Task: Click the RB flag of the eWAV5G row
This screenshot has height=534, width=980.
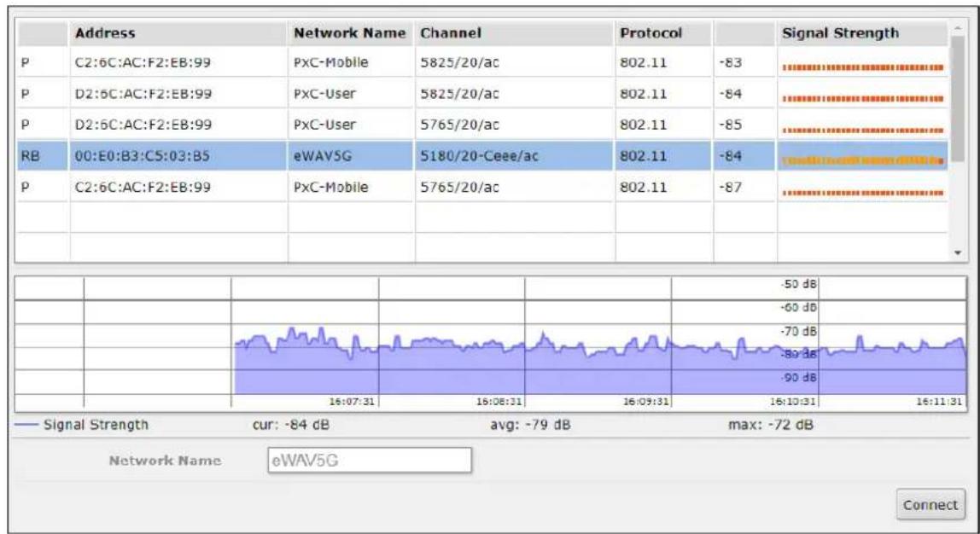Action: (x=30, y=156)
